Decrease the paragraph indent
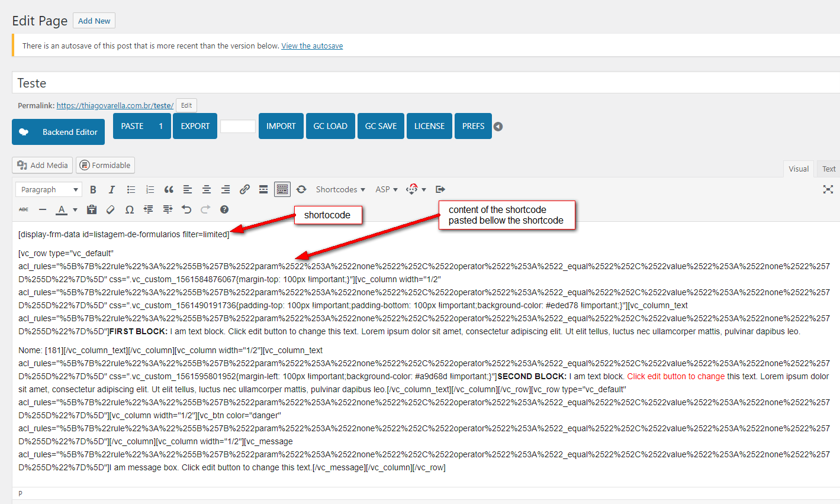This screenshot has width=840, height=504. coord(149,209)
